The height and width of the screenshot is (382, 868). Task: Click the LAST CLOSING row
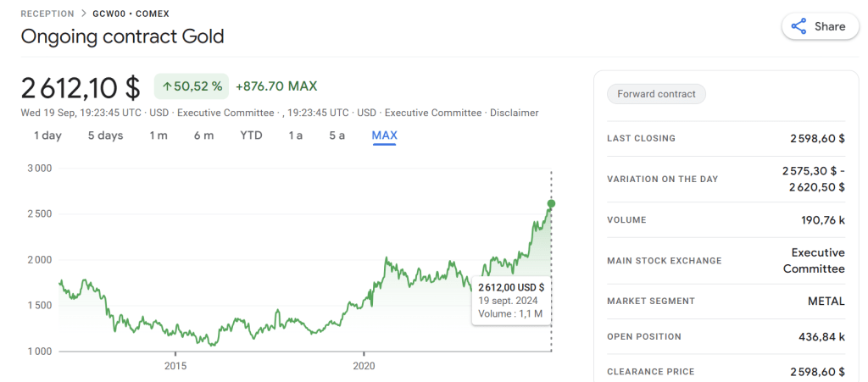pyautogui.click(x=726, y=138)
